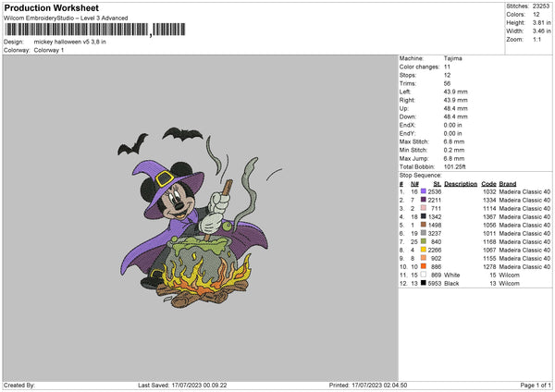Click the 'Color changes:' value 11

[447, 67]
